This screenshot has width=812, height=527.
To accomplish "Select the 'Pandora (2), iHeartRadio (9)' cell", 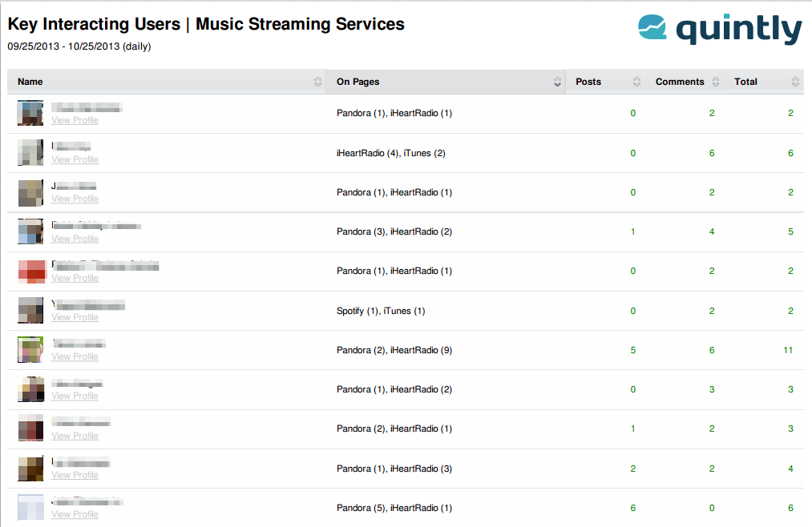I will (394, 350).
